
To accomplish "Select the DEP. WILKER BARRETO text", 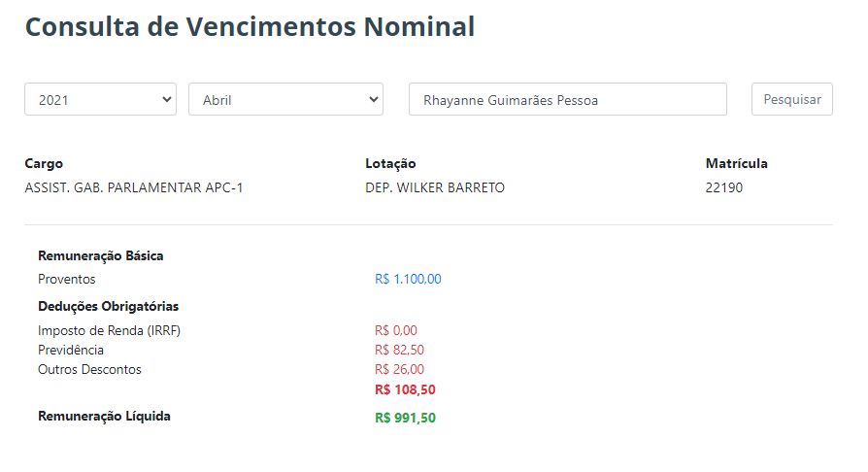I will [x=435, y=187].
